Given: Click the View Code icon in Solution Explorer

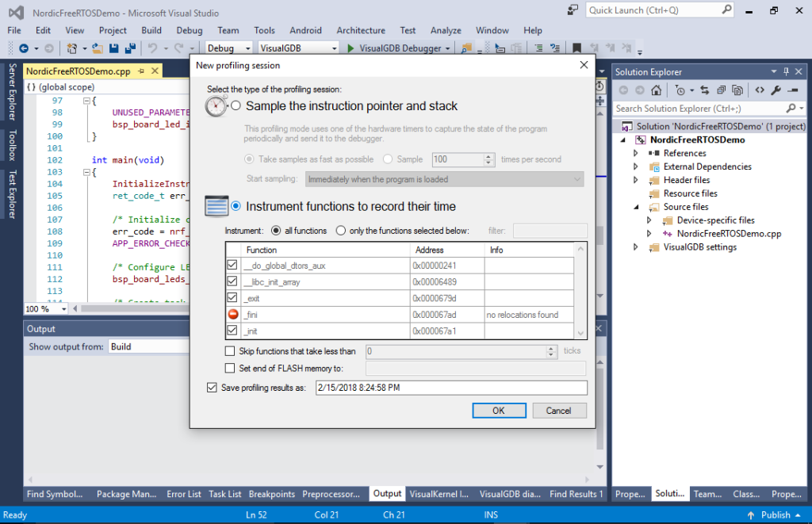Looking at the screenshot, I should point(759,90).
